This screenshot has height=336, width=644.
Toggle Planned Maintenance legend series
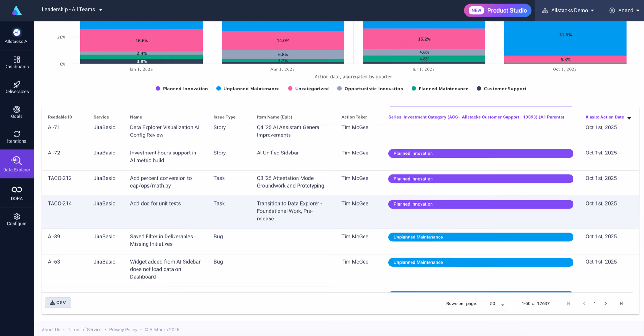pyautogui.click(x=440, y=89)
